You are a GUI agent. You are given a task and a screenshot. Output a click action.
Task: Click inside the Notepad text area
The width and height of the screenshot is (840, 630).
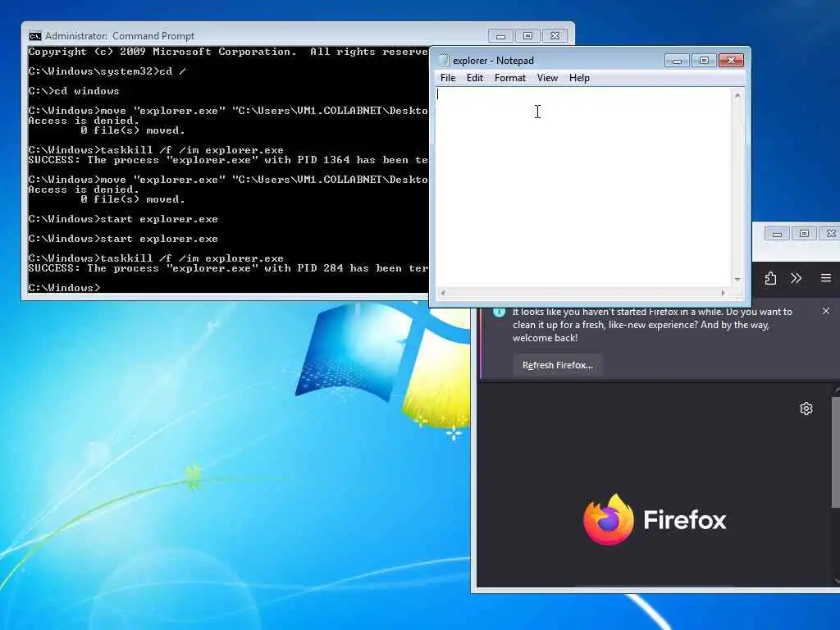(583, 188)
